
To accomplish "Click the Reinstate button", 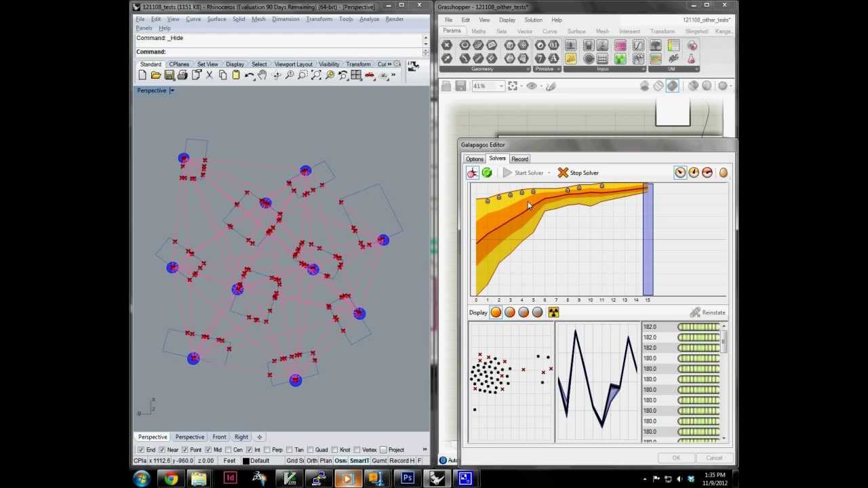I will point(707,312).
